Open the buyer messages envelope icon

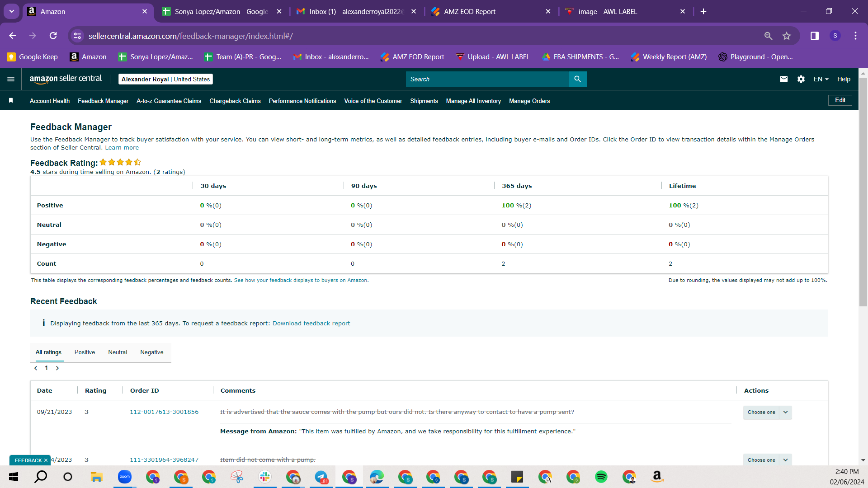(784, 79)
